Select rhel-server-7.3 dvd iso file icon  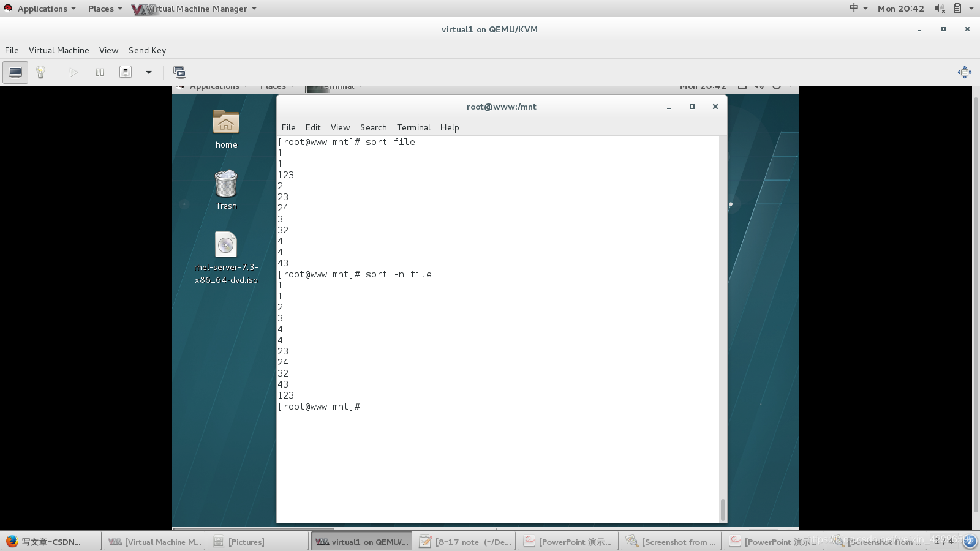pos(226,258)
